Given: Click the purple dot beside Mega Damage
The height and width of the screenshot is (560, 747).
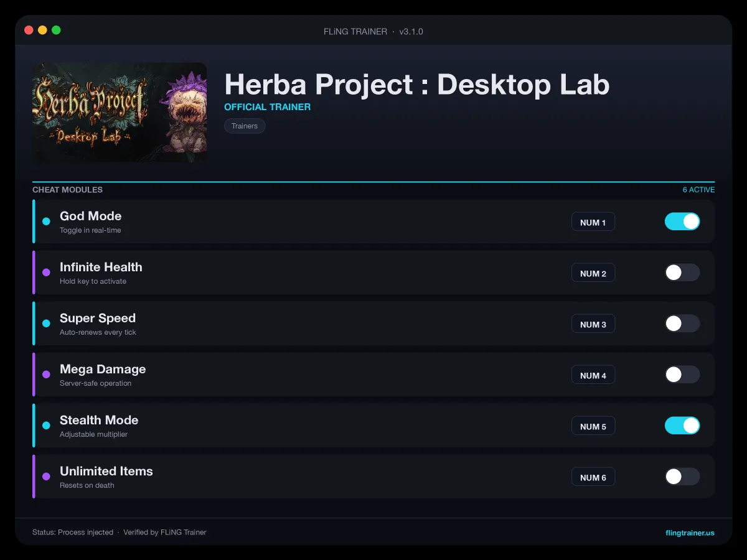Looking at the screenshot, I should pyautogui.click(x=46, y=375).
